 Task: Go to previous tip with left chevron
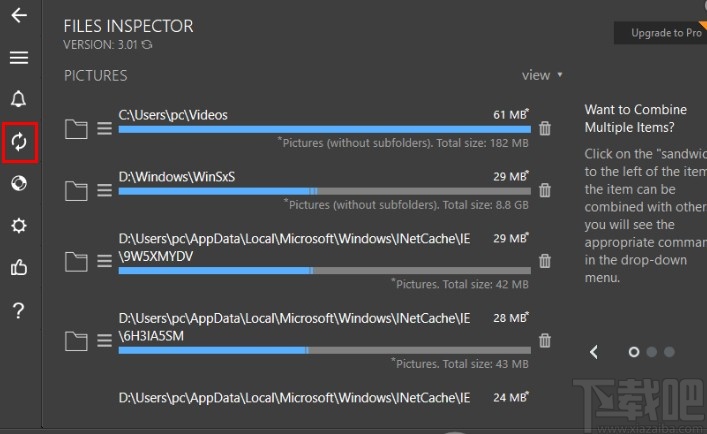click(x=594, y=352)
